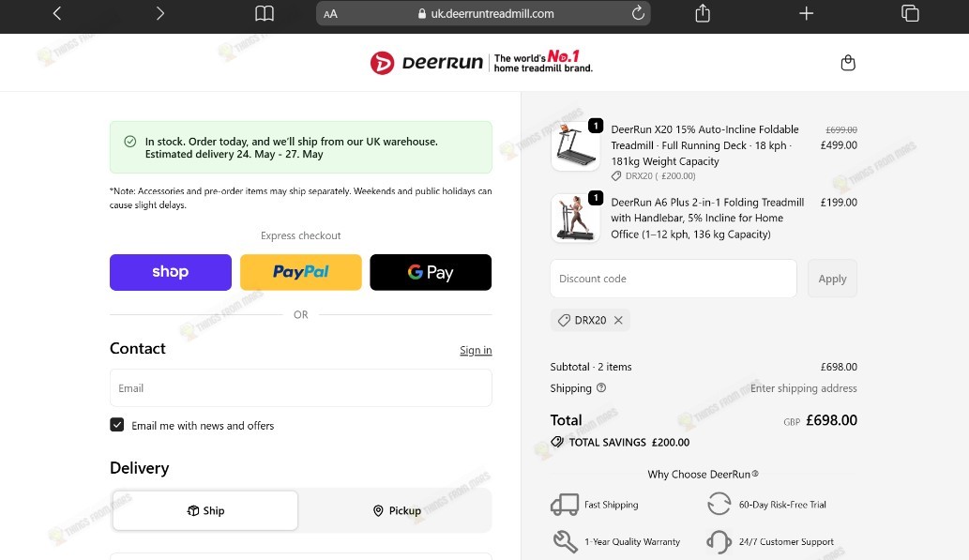The width and height of the screenshot is (969, 560).
Task: Select the TOTAL SAVINGS tag icon
Action: pos(557,442)
